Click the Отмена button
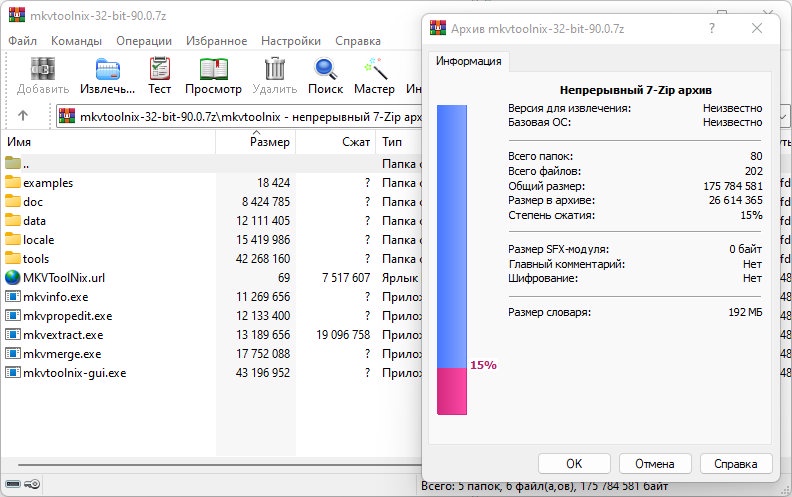The image size is (792, 497). point(655,464)
